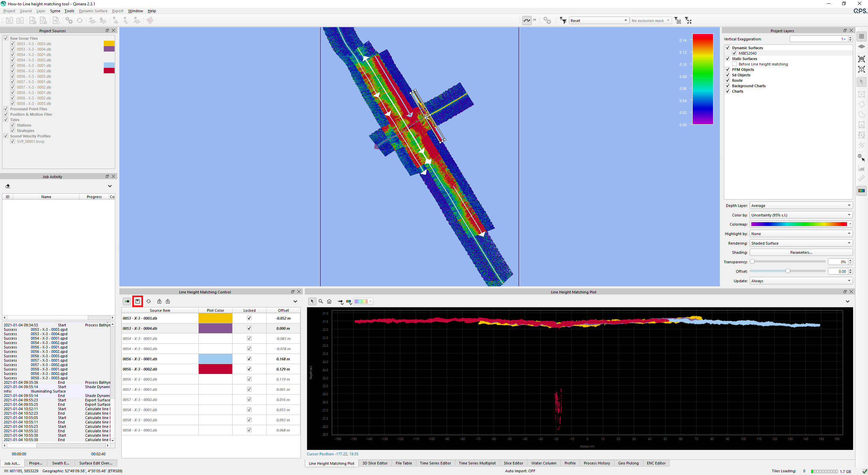868x475 pixels.
Task: Click the unlock all lines padlock icon
Action: pyautogui.click(x=168, y=301)
